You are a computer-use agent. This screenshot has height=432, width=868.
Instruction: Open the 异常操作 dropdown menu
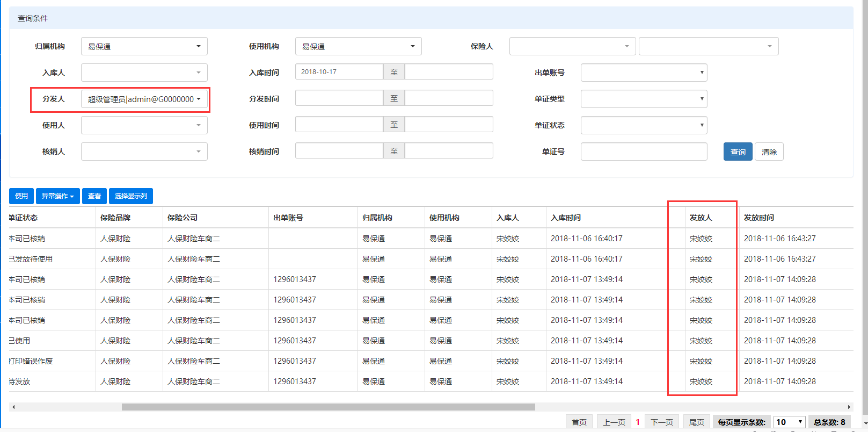58,196
